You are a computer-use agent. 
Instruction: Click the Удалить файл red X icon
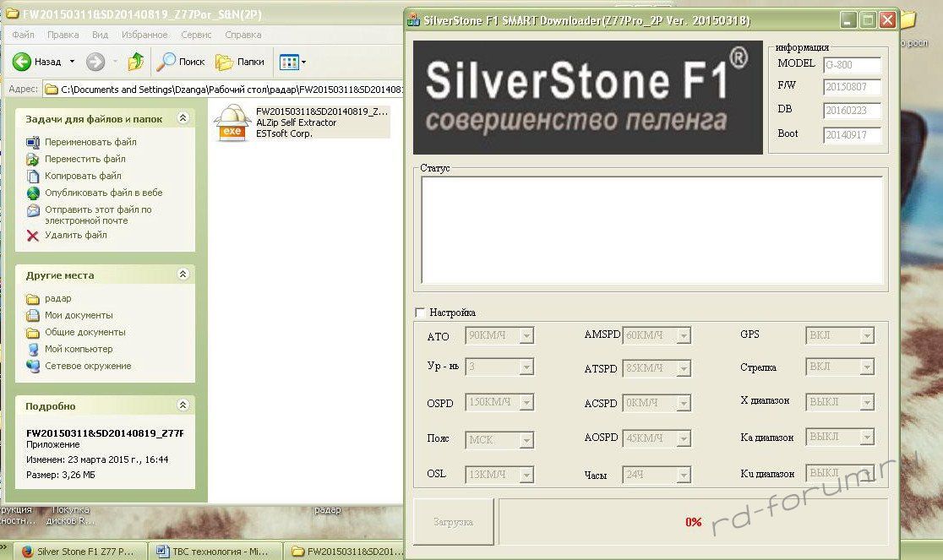point(32,236)
